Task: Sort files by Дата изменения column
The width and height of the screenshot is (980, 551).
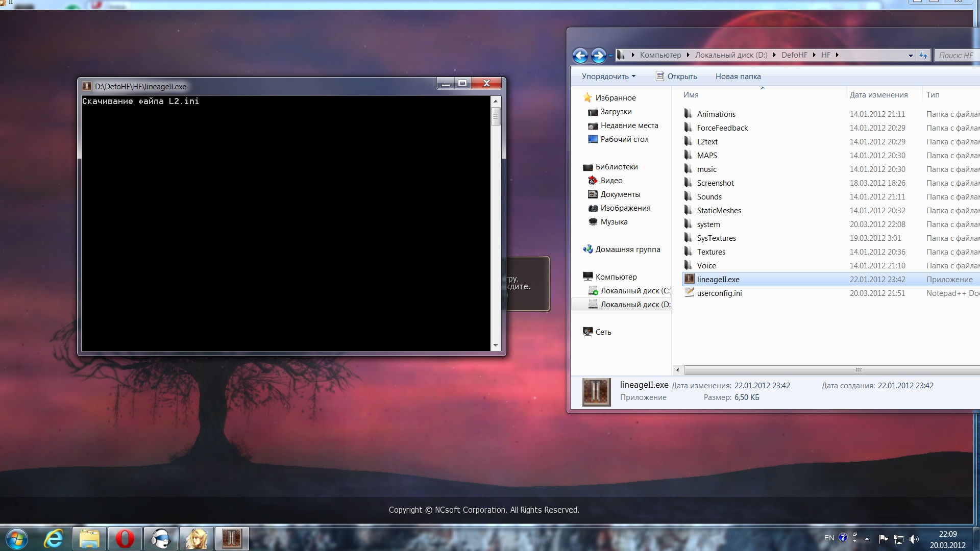Action: click(x=878, y=95)
